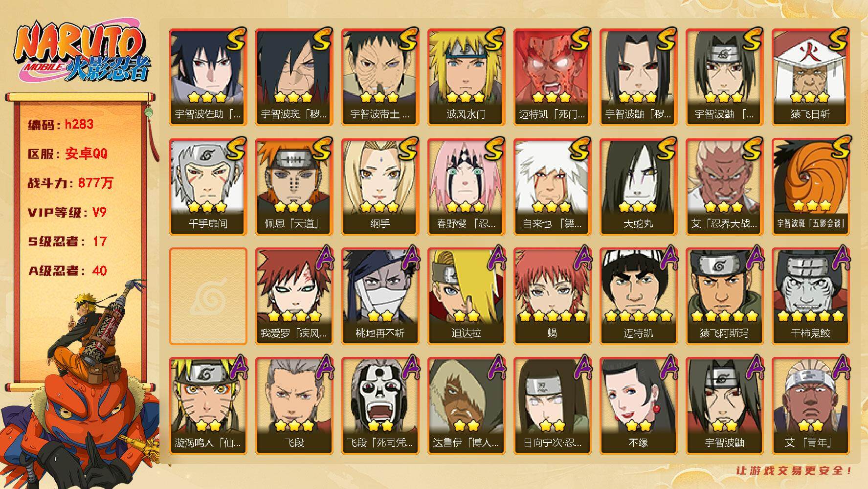
Task: Select the 迈特凯 A-rank card
Action: click(x=638, y=296)
